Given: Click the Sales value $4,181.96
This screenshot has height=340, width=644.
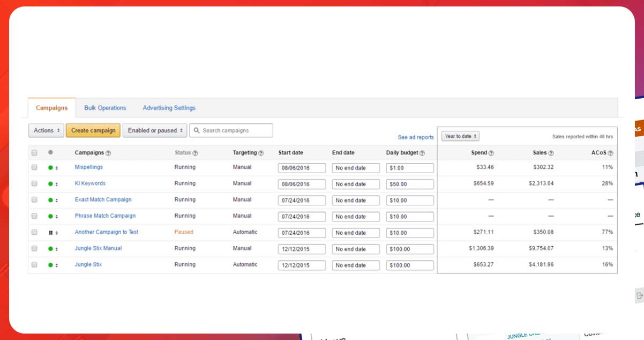Looking at the screenshot, I should point(541,264).
